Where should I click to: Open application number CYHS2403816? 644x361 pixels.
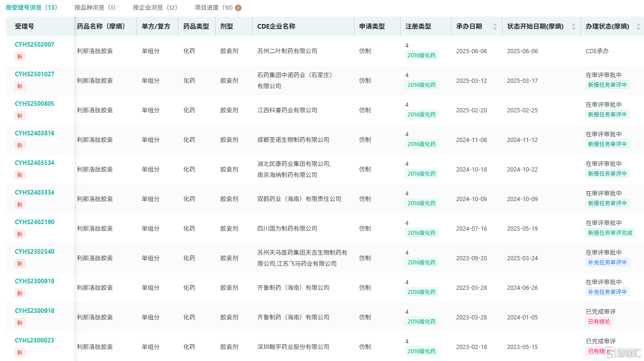click(35, 133)
